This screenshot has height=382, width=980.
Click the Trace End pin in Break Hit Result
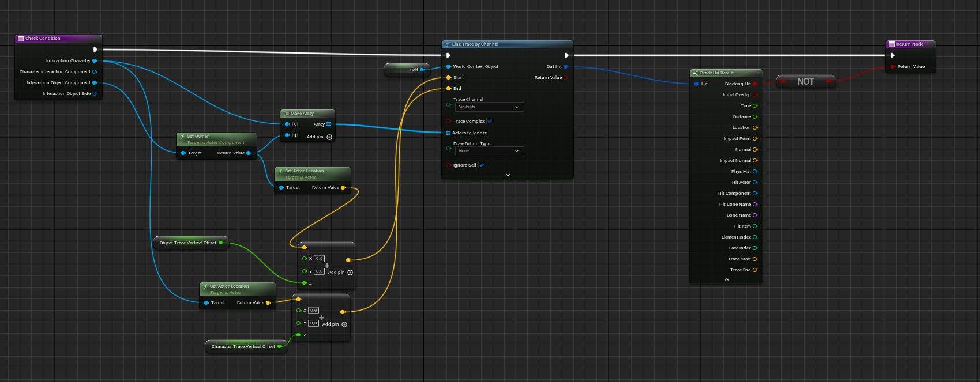(755, 270)
